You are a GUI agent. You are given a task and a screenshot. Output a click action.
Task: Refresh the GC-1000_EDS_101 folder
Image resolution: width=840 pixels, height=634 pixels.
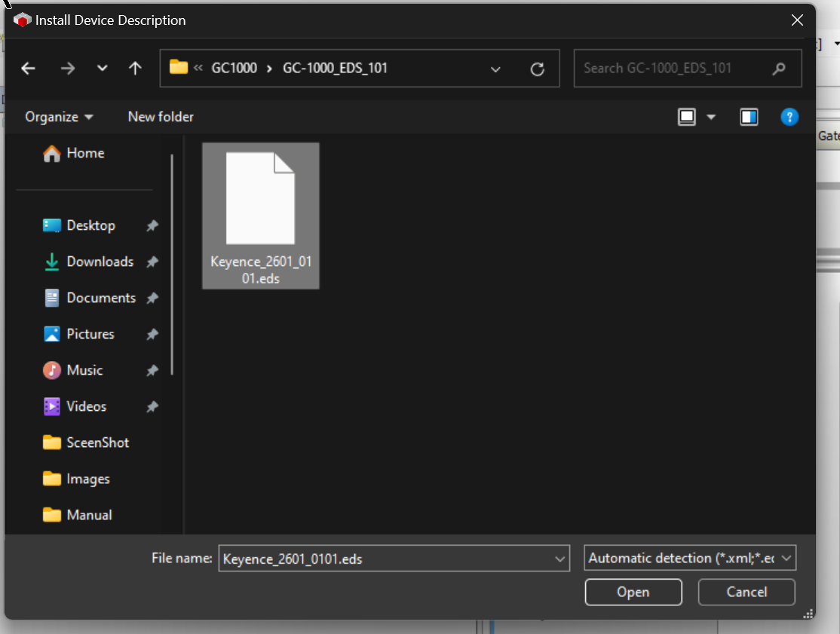[538, 69]
